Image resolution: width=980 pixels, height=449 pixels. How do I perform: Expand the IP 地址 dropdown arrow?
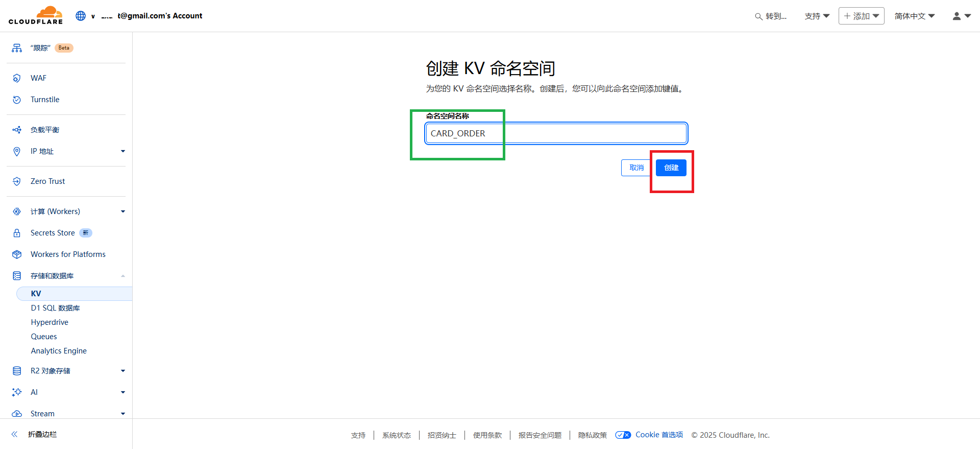click(x=122, y=151)
